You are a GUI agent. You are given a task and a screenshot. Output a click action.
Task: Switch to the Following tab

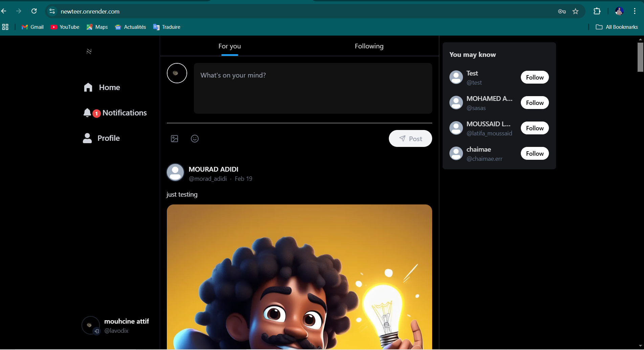pos(369,46)
